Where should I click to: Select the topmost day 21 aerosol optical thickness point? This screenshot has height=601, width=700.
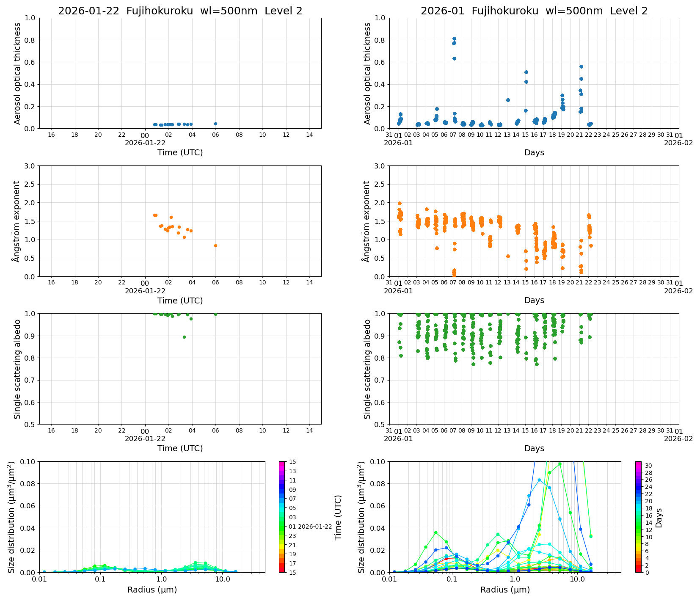[581, 66]
